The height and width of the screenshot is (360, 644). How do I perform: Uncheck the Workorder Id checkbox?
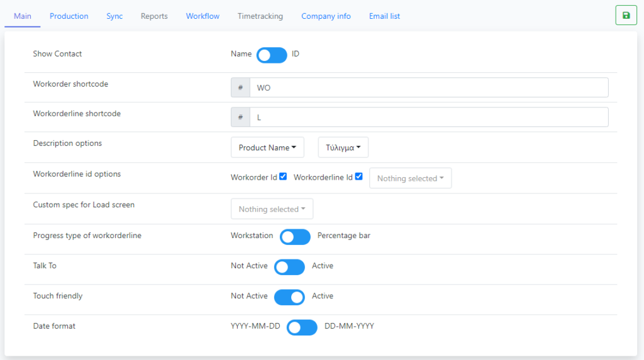pyautogui.click(x=283, y=177)
